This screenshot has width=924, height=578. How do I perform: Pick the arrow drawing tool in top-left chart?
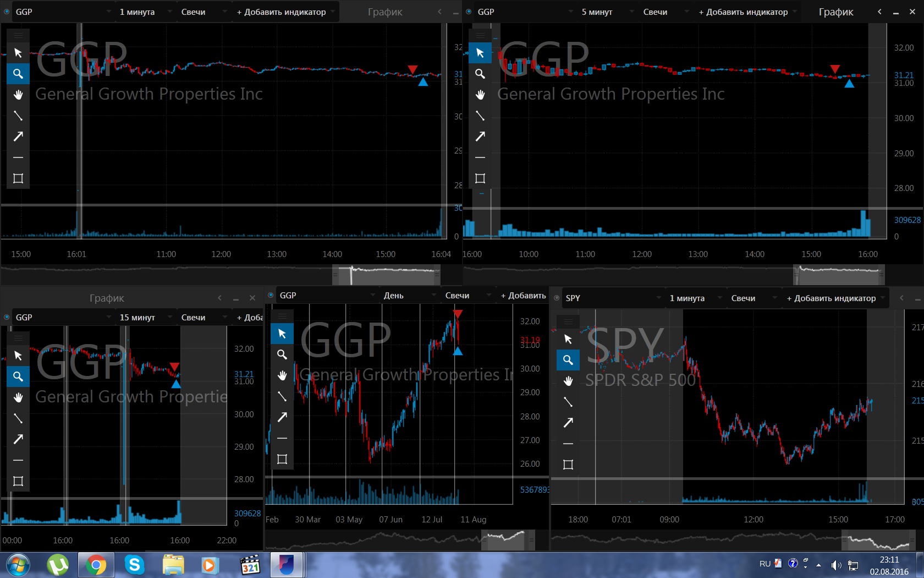pos(18,137)
